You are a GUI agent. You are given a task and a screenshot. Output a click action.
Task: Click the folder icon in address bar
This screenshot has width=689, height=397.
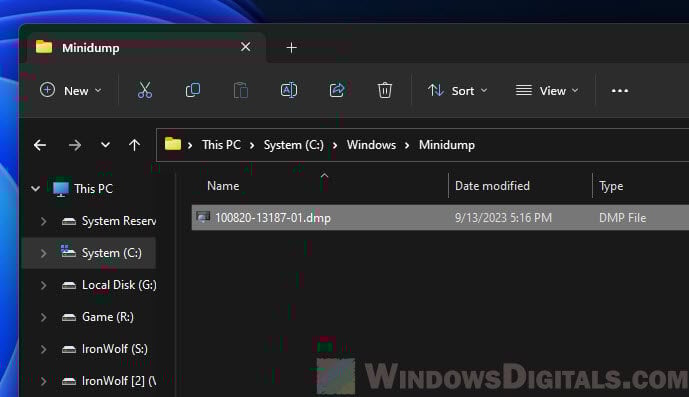tap(173, 144)
